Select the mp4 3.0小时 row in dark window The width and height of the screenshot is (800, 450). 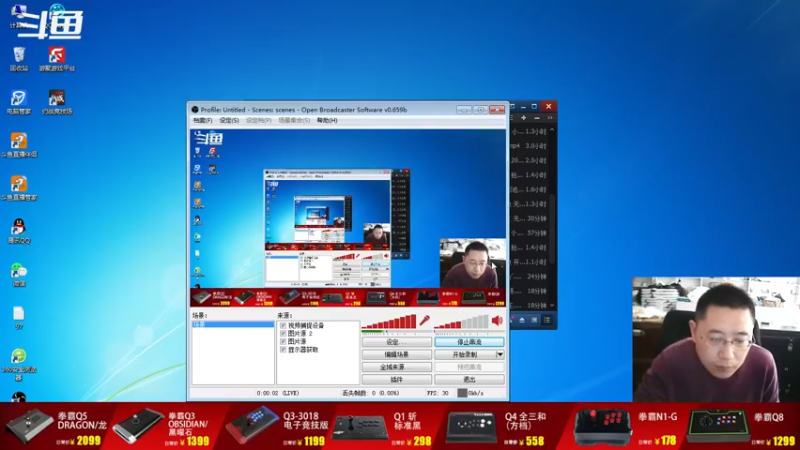tap(530, 145)
